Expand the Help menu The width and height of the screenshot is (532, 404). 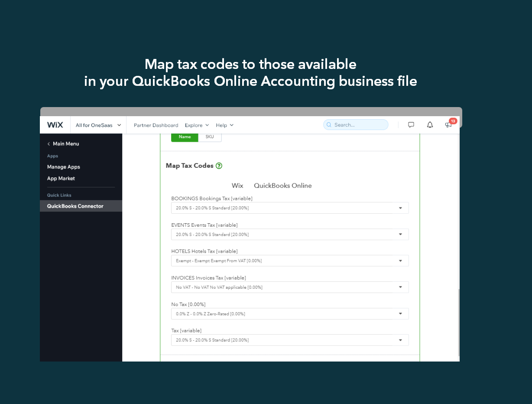(224, 125)
